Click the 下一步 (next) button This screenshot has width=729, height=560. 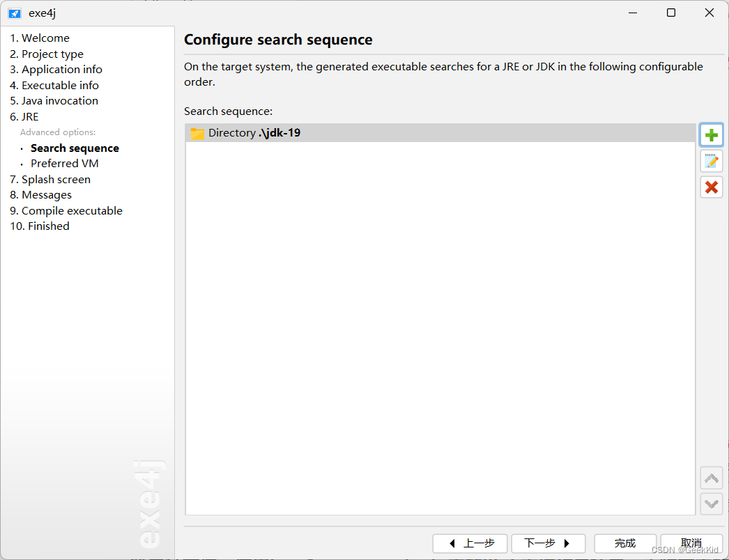click(x=548, y=543)
